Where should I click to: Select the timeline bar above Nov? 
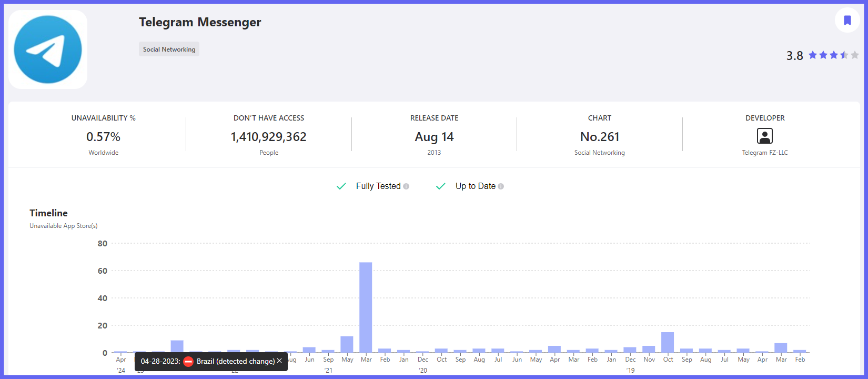649,349
